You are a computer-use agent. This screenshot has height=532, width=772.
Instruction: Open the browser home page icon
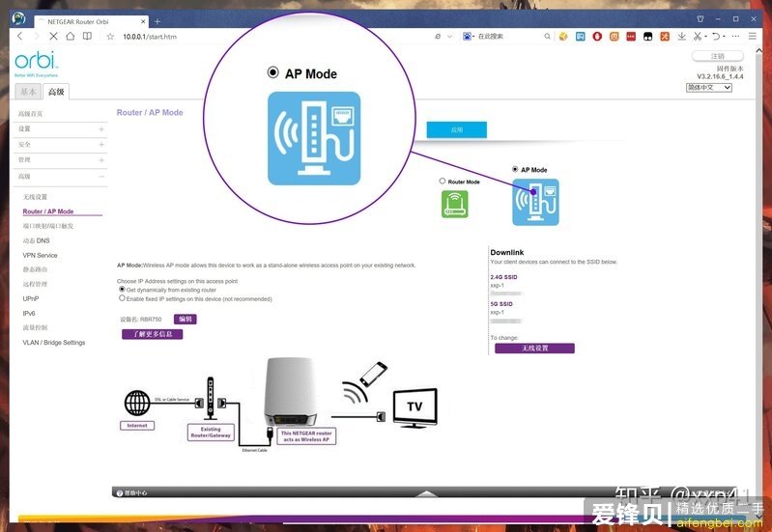(71, 36)
